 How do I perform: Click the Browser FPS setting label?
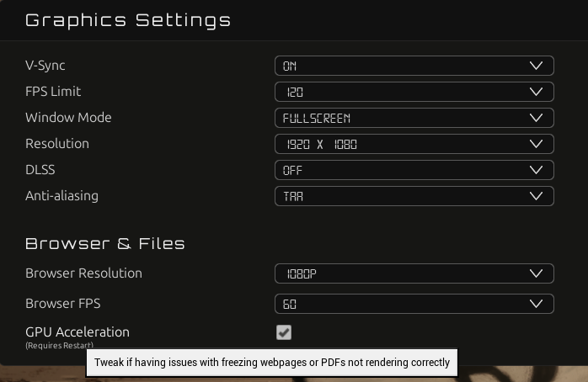tap(63, 304)
